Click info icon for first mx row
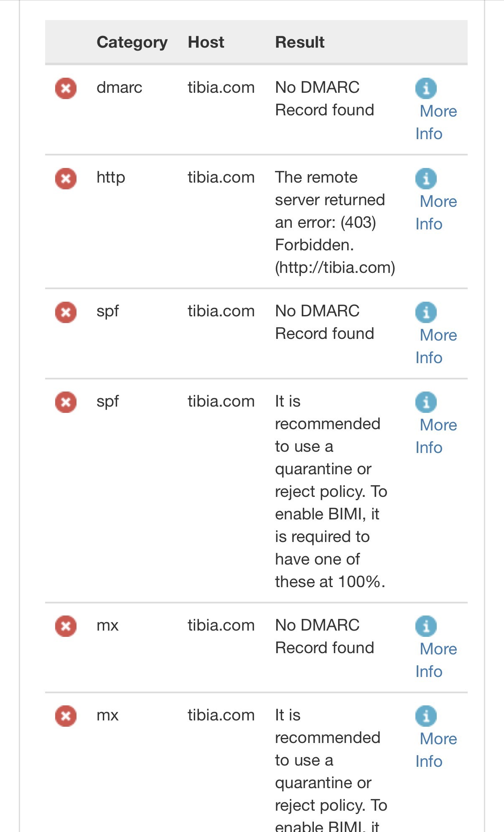 [x=426, y=626]
